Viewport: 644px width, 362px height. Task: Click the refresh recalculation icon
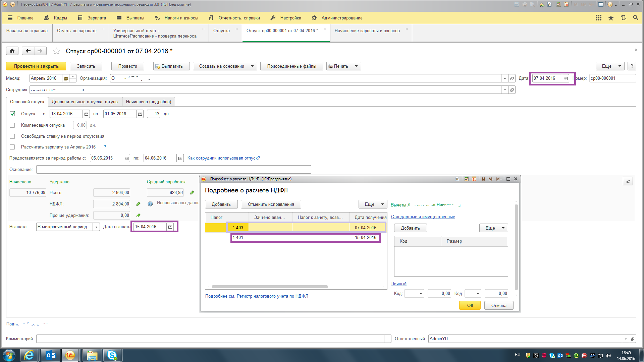[x=628, y=181]
